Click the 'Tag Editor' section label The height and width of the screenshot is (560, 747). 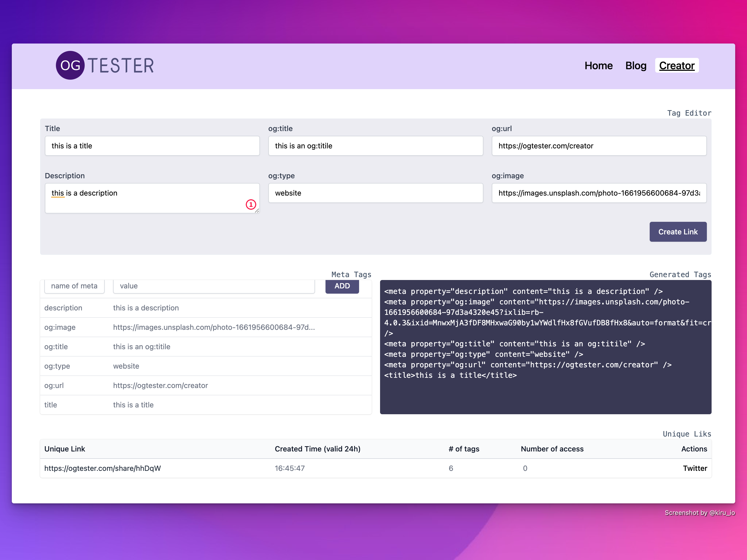[689, 113]
